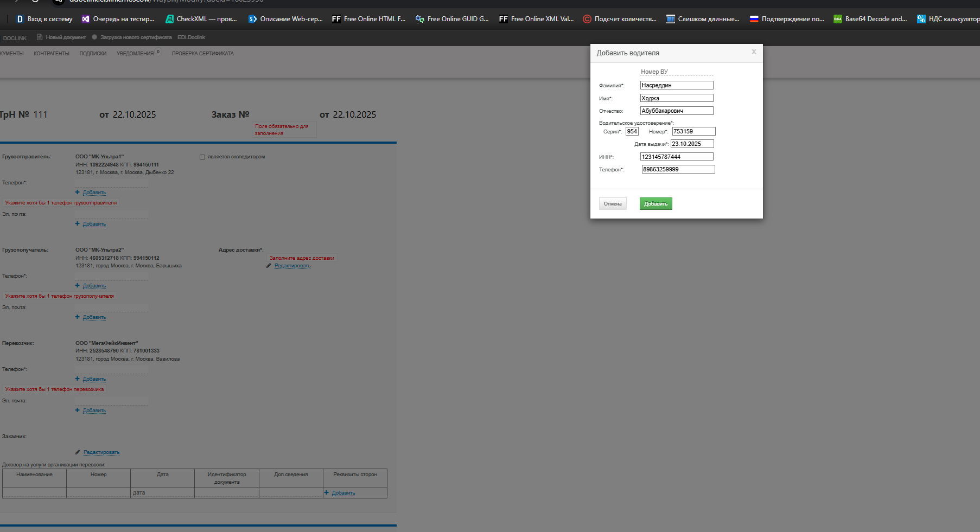Viewport: 980px width, 532px height.
Task: Click Добавить under Перевозчик Эл. почта
Action: 94,411
